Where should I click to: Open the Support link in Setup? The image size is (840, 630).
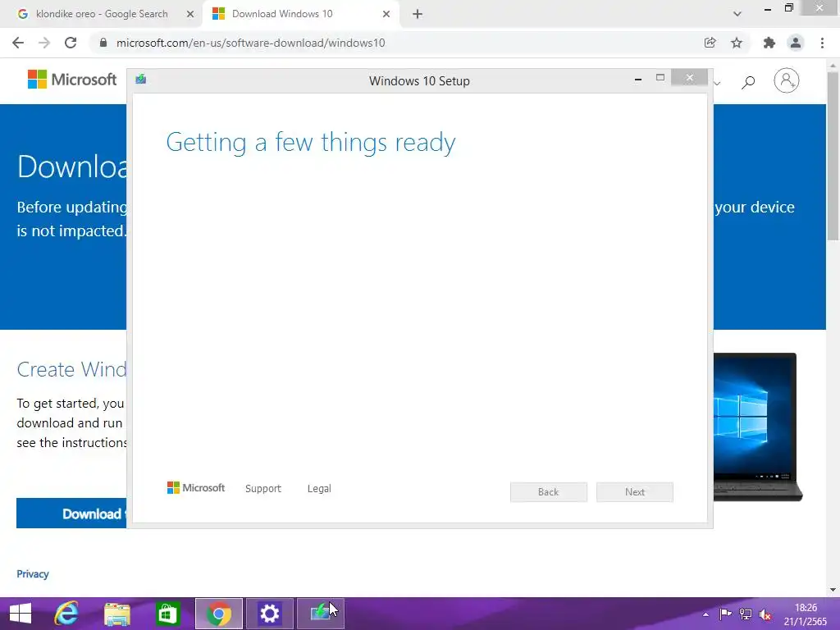[x=263, y=489]
